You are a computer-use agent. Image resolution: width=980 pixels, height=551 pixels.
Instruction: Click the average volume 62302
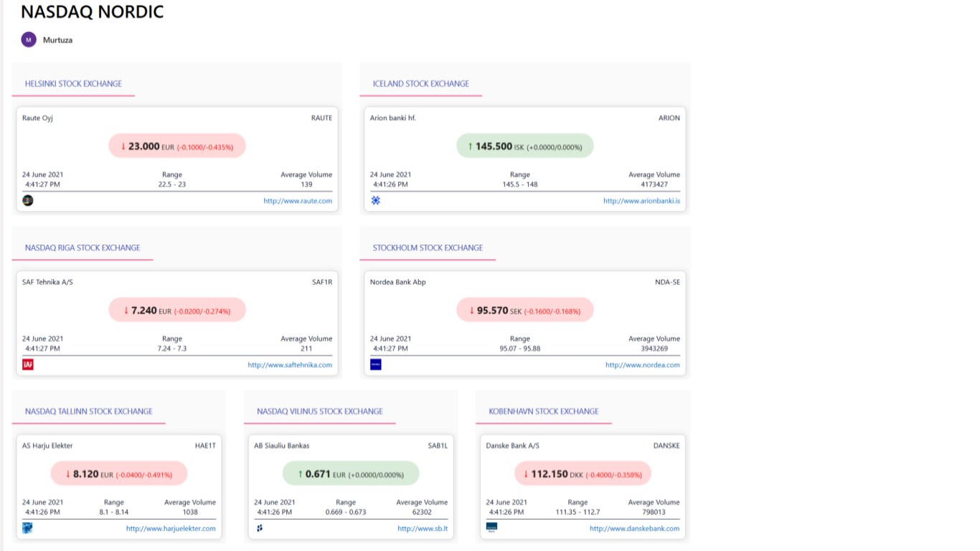click(422, 512)
